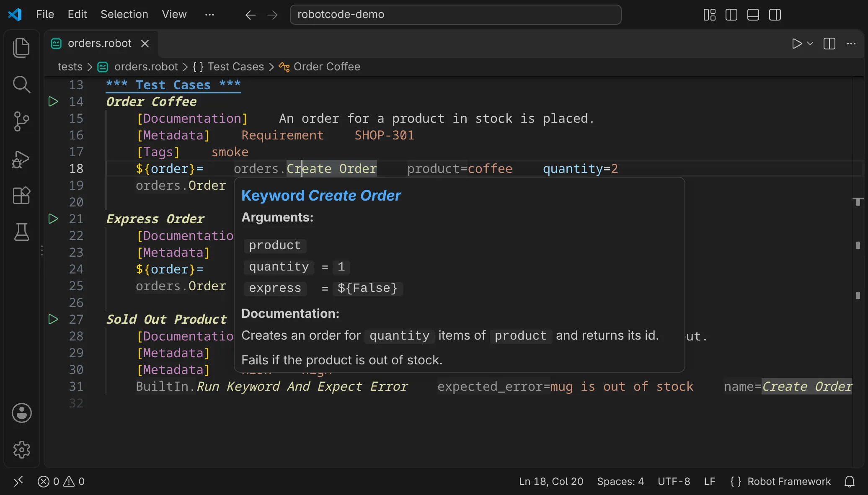The width and height of the screenshot is (868, 495).
Task: Click SHOP-301 metadata value
Action: 384,135
